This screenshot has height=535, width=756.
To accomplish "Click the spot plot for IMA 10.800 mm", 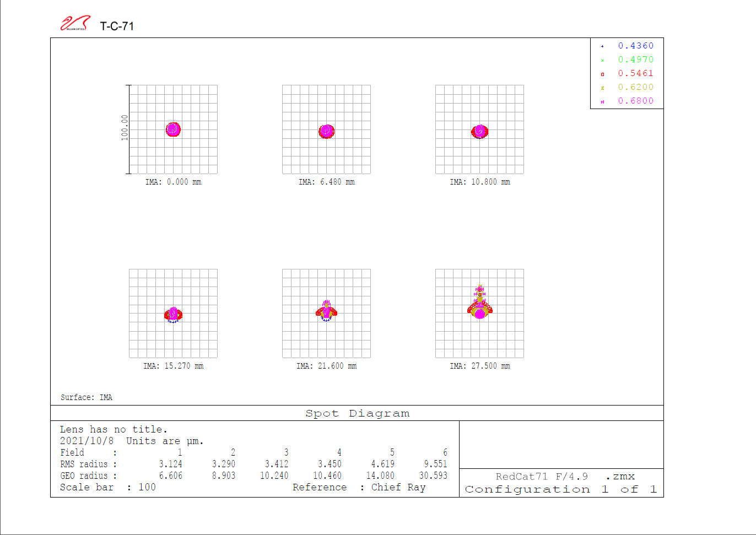I will [x=479, y=129].
